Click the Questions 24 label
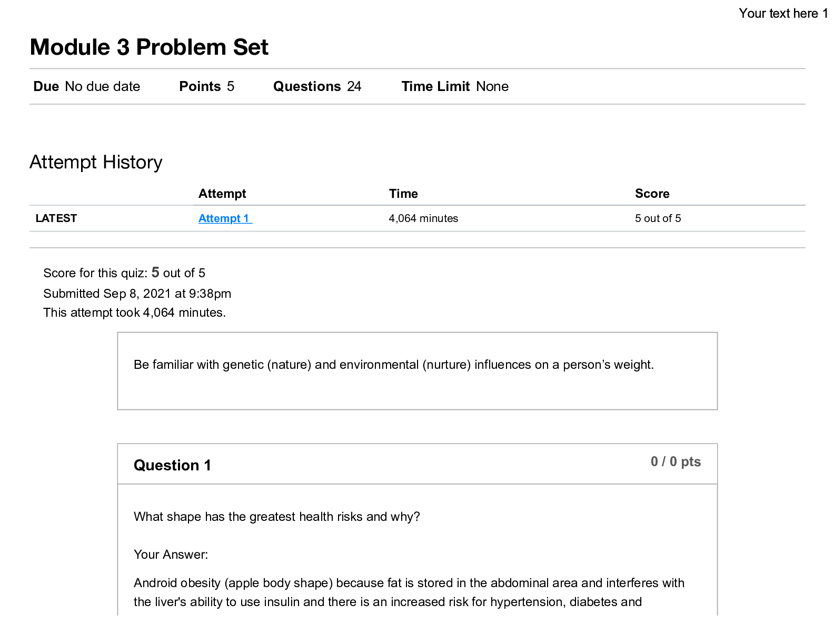The image size is (834, 644). 317,86
